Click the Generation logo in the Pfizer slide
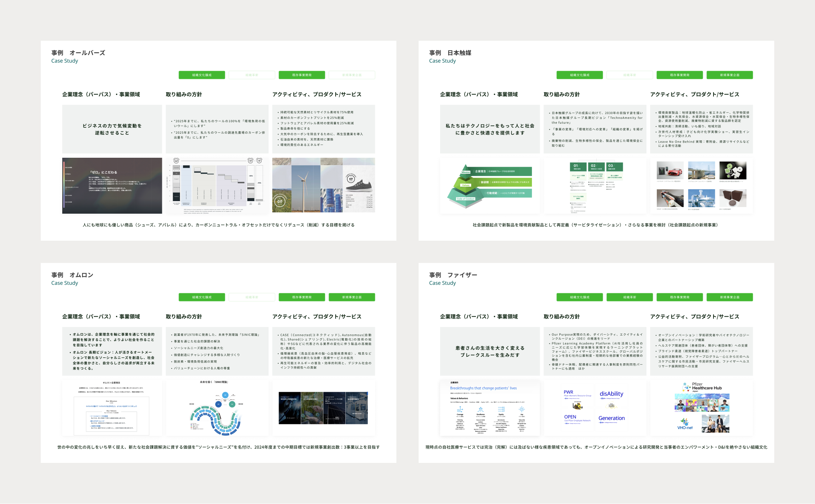This screenshot has height=504, width=815. (x=611, y=418)
